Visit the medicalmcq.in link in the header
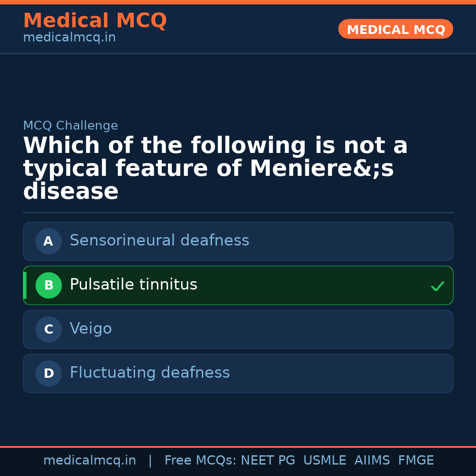The image size is (476, 476). pos(69,37)
